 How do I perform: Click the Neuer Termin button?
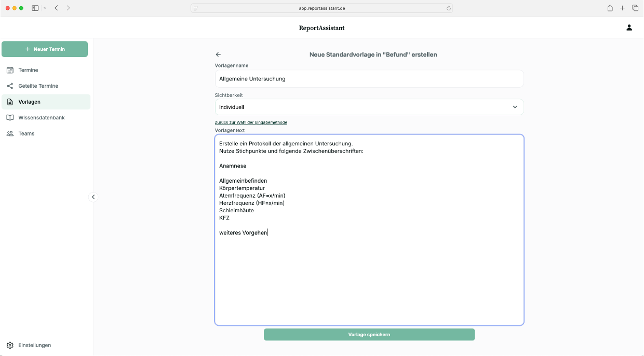[x=45, y=49]
